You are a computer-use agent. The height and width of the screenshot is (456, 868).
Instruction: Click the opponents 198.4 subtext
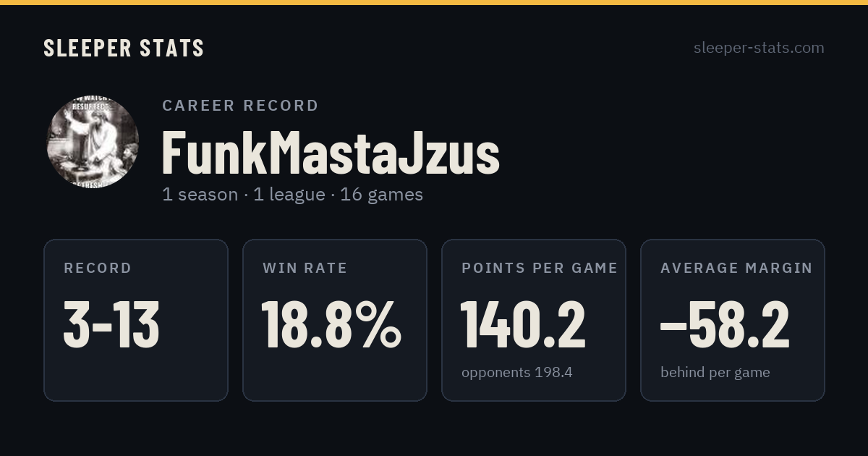[516, 373]
